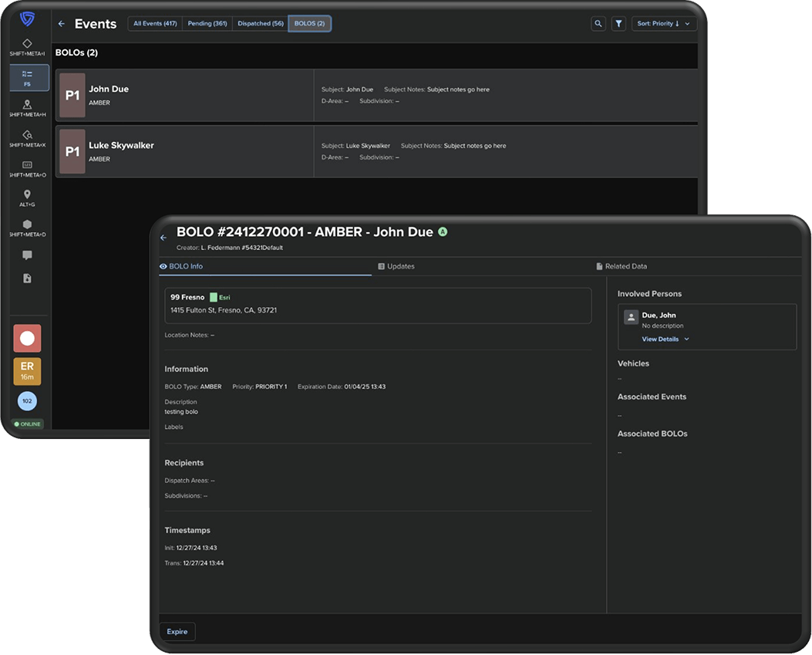The height and width of the screenshot is (655, 812).
Task: Click the search magnifier icon in Events header
Action: point(598,24)
